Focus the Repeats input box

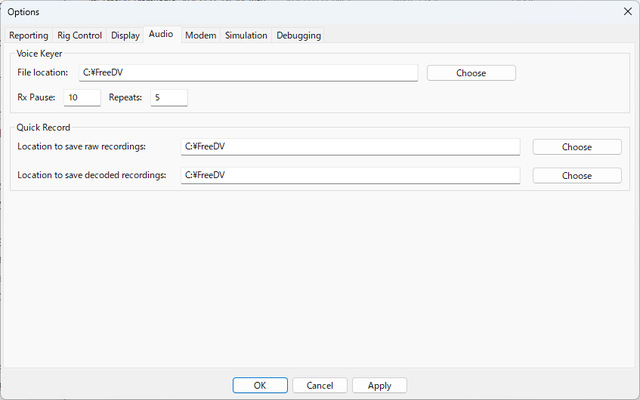point(169,98)
